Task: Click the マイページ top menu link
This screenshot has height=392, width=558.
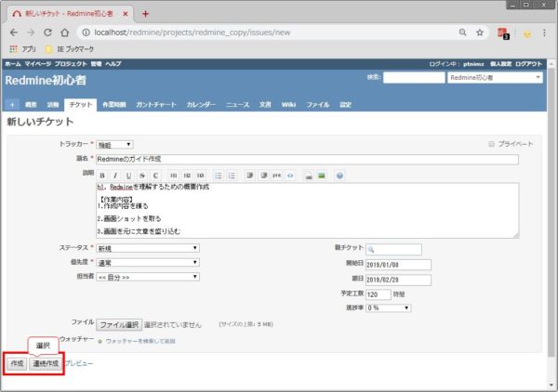Action: [38, 64]
